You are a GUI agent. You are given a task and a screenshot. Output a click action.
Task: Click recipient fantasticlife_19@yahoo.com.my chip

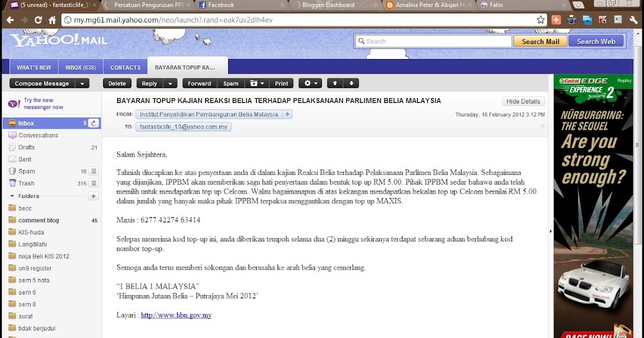[x=184, y=127]
